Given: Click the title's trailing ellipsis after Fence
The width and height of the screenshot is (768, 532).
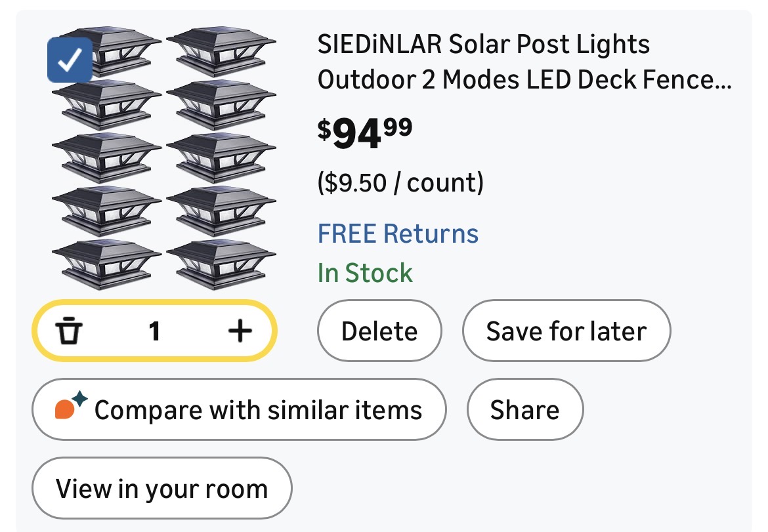Looking at the screenshot, I should pos(722,81).
